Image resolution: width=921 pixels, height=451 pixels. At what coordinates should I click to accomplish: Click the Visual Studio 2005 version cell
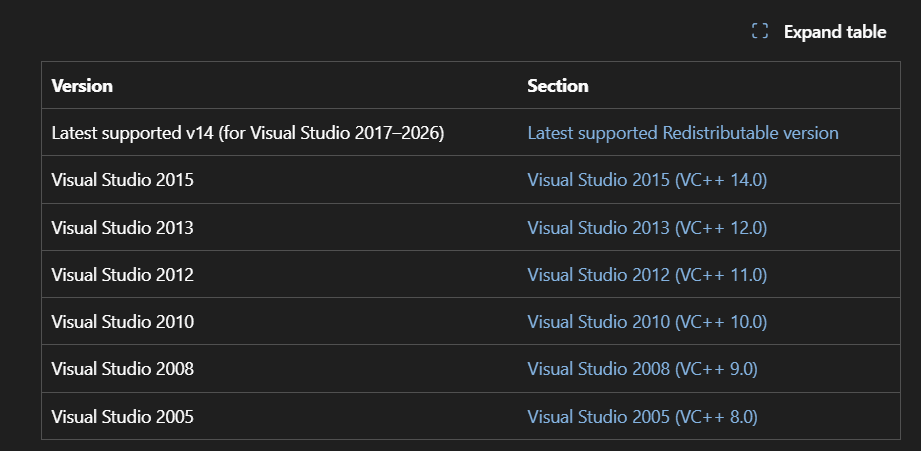[280, 416]
